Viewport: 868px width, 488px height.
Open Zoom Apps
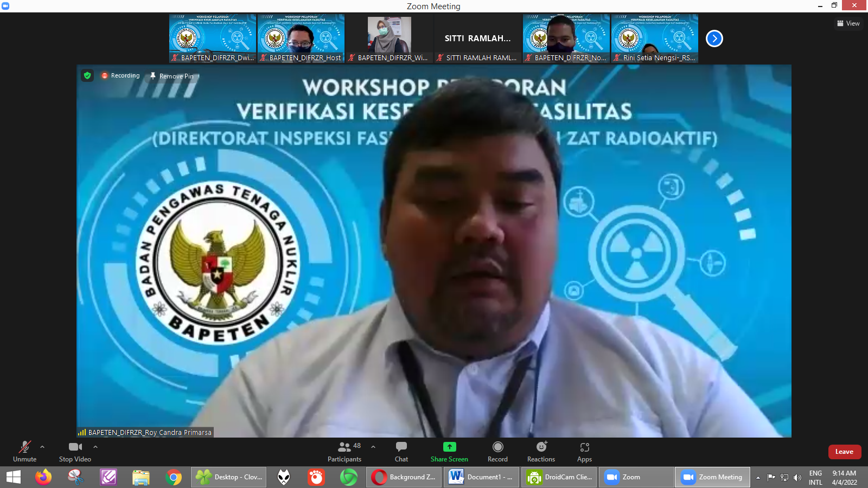584,452
